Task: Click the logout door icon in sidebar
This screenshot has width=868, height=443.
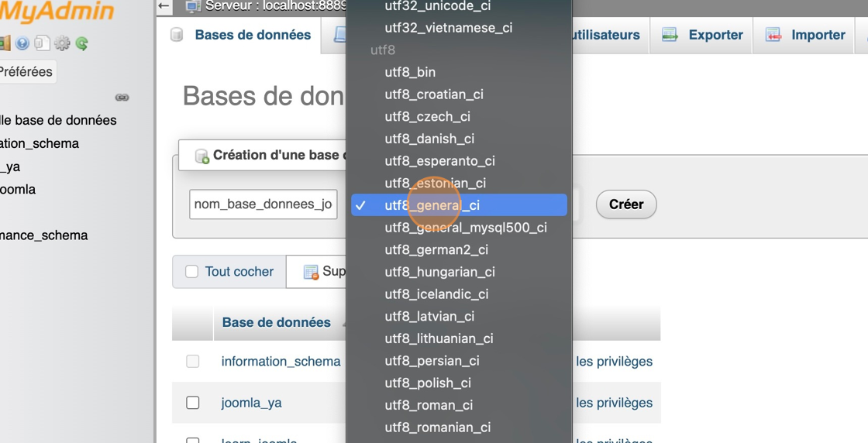Action: point(5,43)
